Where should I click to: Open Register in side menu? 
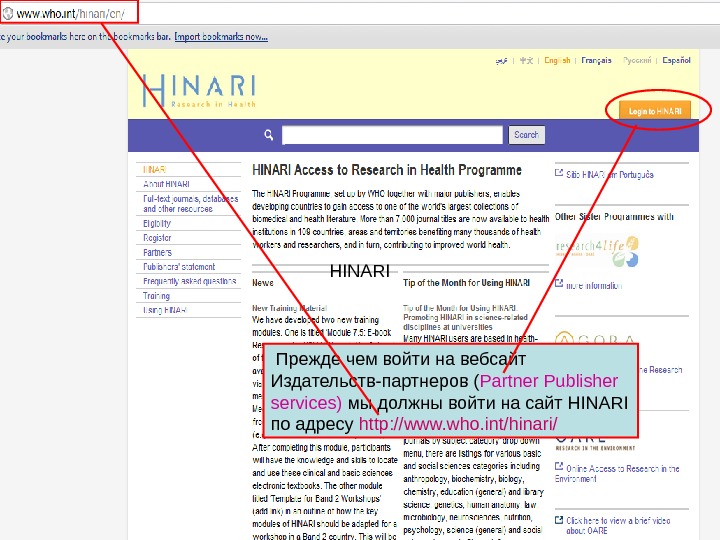tap(157, 238)
